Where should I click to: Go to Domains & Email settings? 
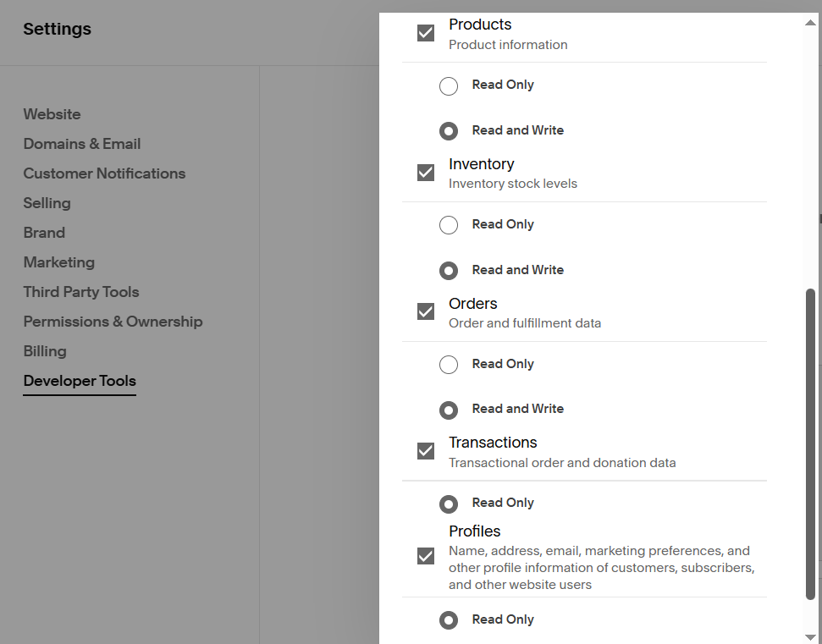pos(82,144)
